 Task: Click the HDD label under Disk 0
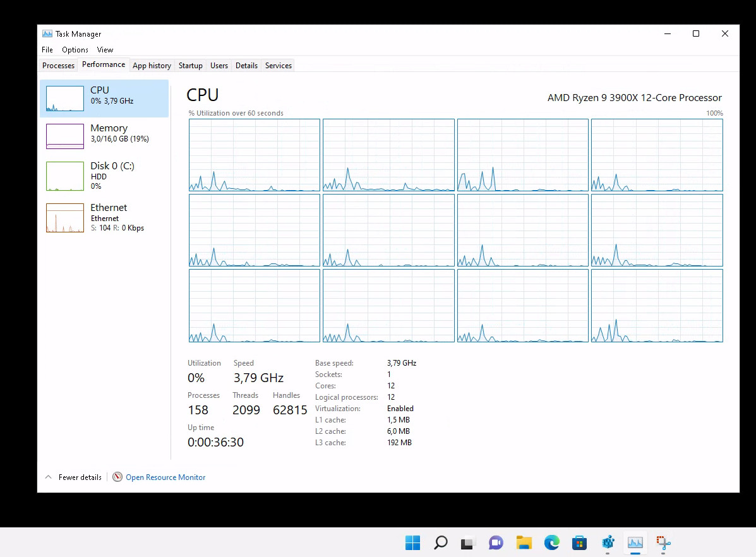pyautogui.click(x=99, y=177)
